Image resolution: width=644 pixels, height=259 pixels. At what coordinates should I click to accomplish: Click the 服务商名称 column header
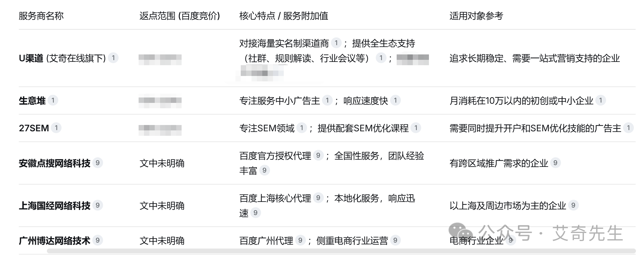pos(41,16)
